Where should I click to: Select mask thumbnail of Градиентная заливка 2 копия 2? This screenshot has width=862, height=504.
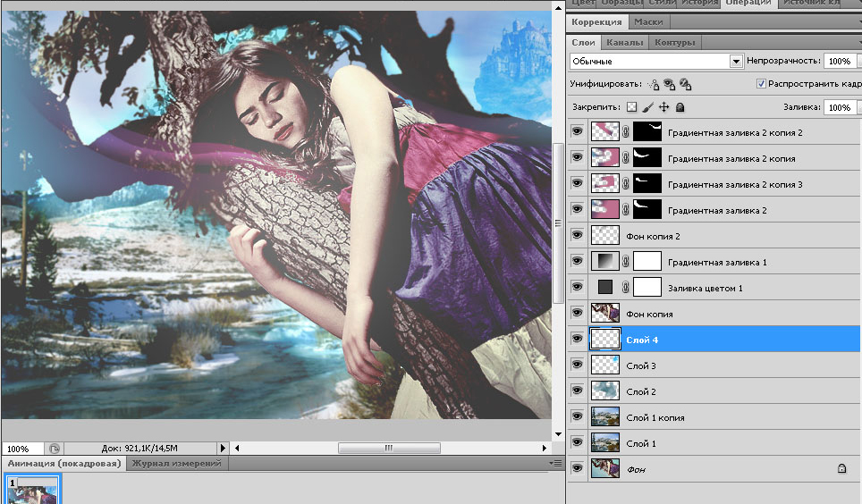(x=647, y=132)
